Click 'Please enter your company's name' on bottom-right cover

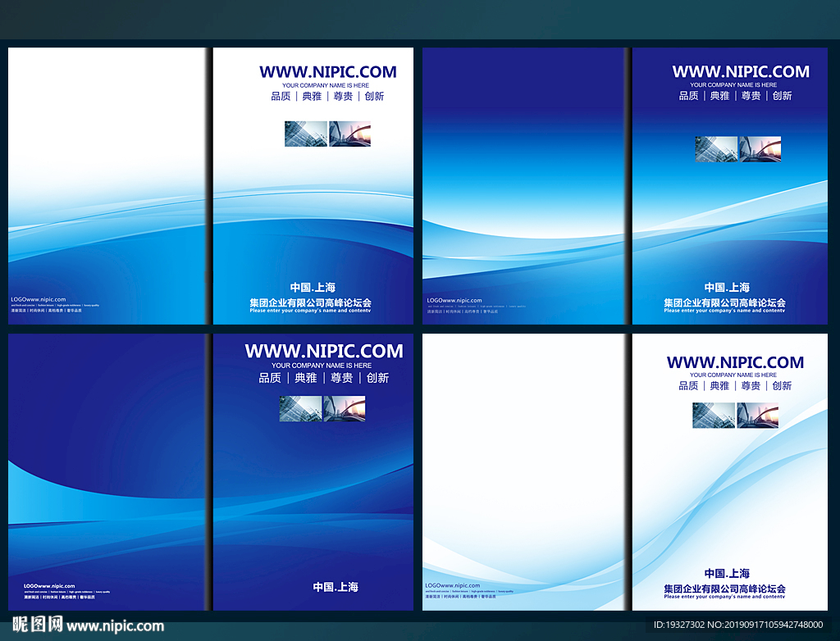tap(724, 597)
